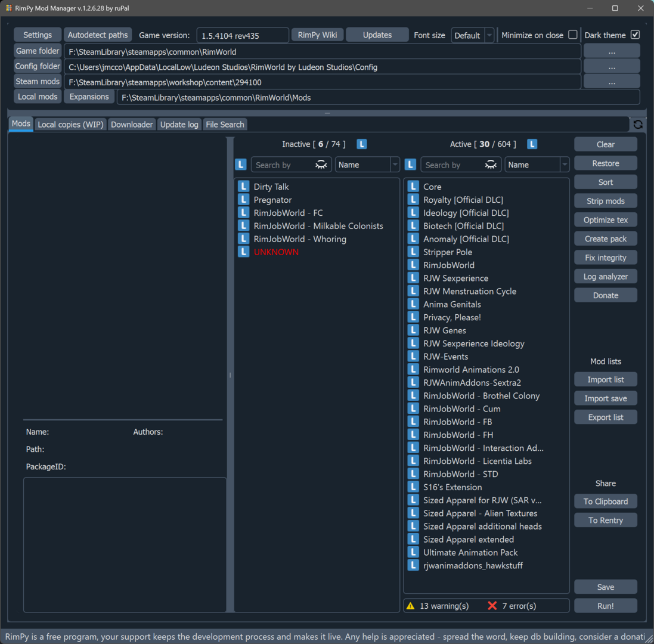Click the L icon beside Dirty Talk
Screen dimensions: 654x644
pyautogui.click(x=244, y=187)
